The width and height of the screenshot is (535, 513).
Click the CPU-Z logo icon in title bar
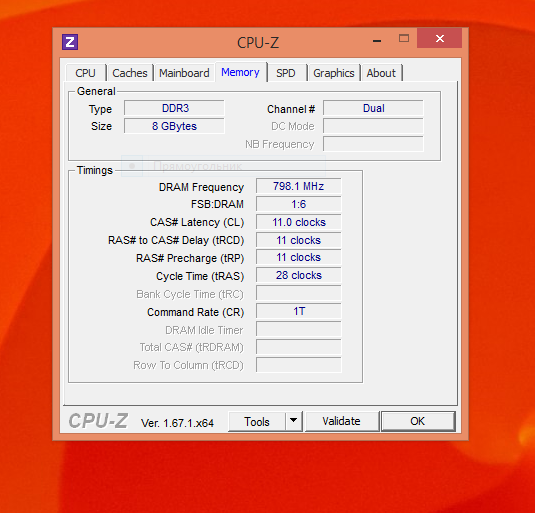pyautogui.click(x=70, y=42)
